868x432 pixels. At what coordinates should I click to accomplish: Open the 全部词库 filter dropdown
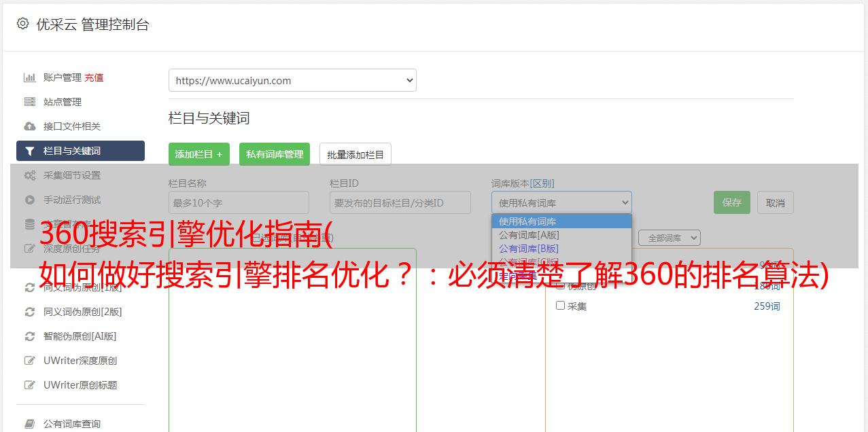pos(669,238)
